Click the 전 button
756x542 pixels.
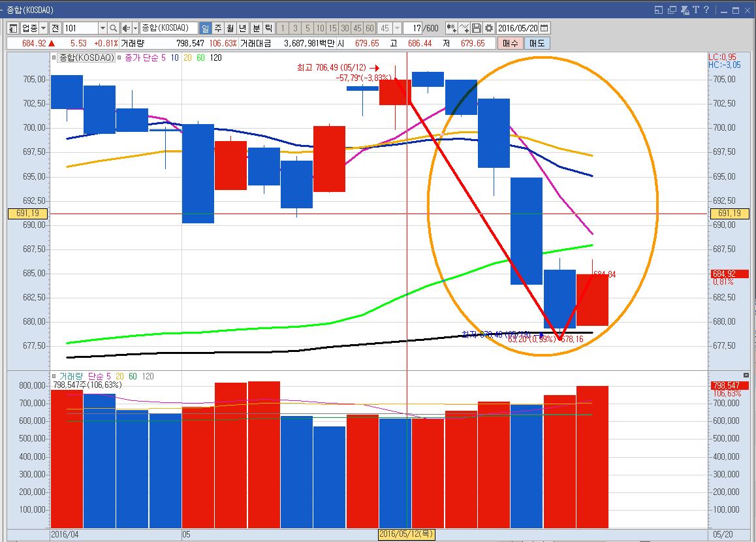[x=55, y=28]
